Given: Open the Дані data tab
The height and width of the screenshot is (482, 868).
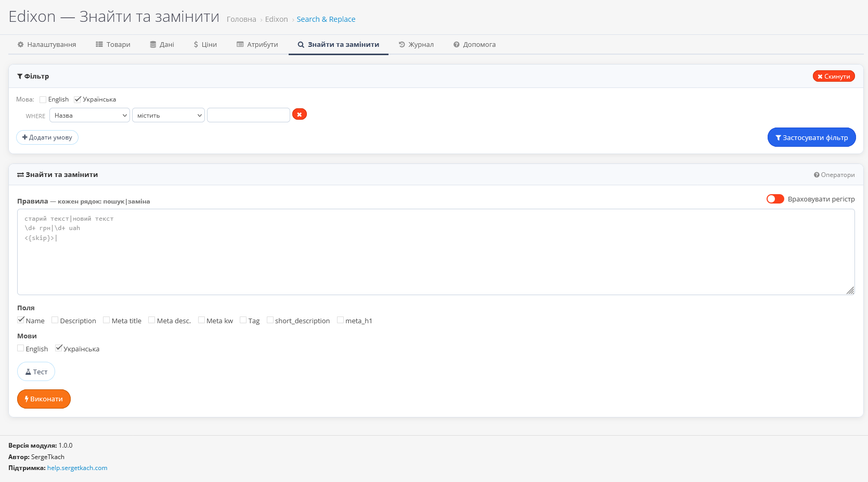Looking at the screenshot, I should click(x=162, y=45).
